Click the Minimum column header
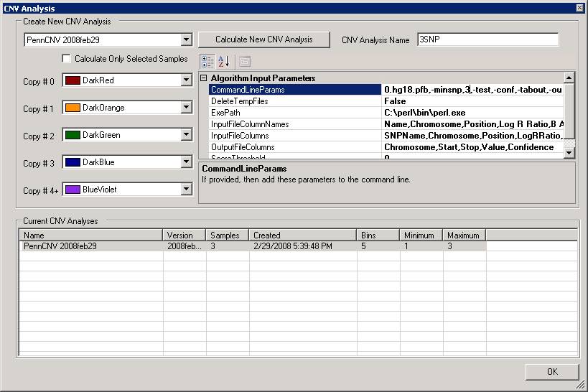The height and width of the screenshot is (392, 588). (x=421, y=235)
